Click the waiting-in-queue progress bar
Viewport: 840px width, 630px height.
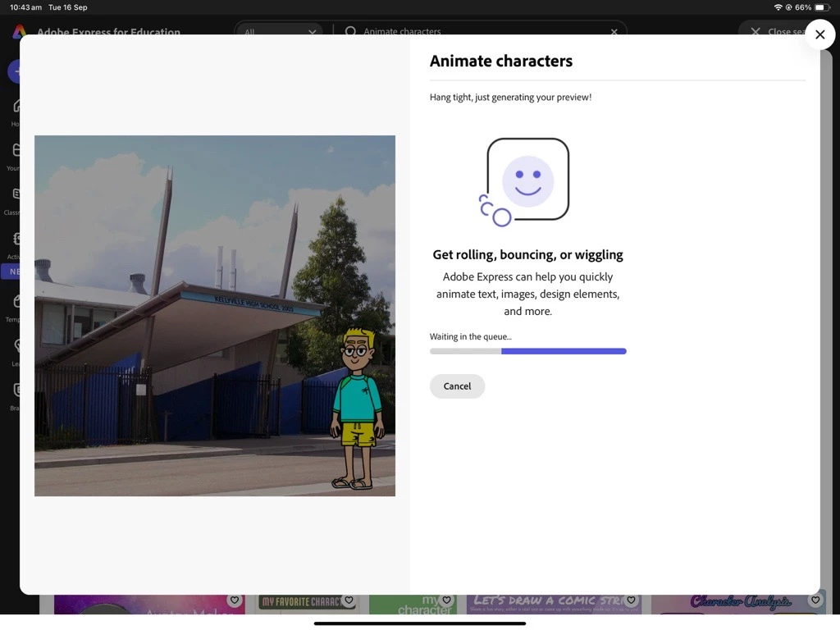pyautogui.click(x=527, y=351)
